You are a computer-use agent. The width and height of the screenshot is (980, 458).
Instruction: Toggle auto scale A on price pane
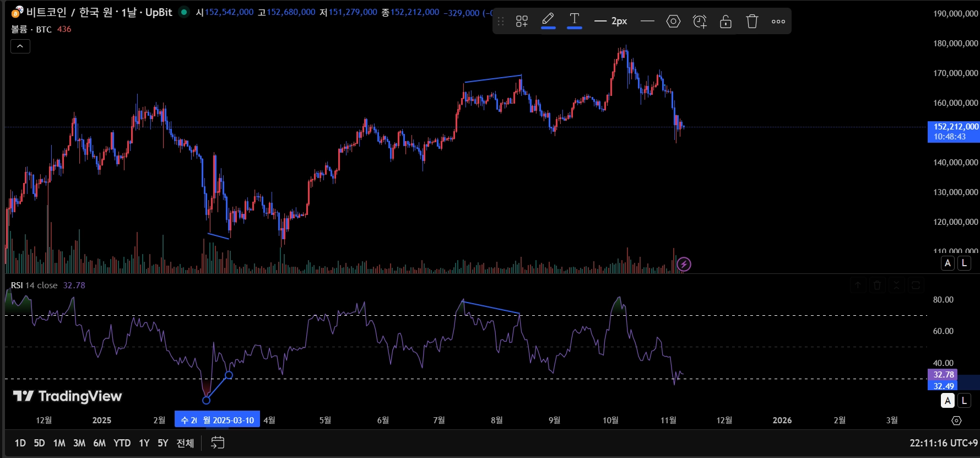coord(948,263)
